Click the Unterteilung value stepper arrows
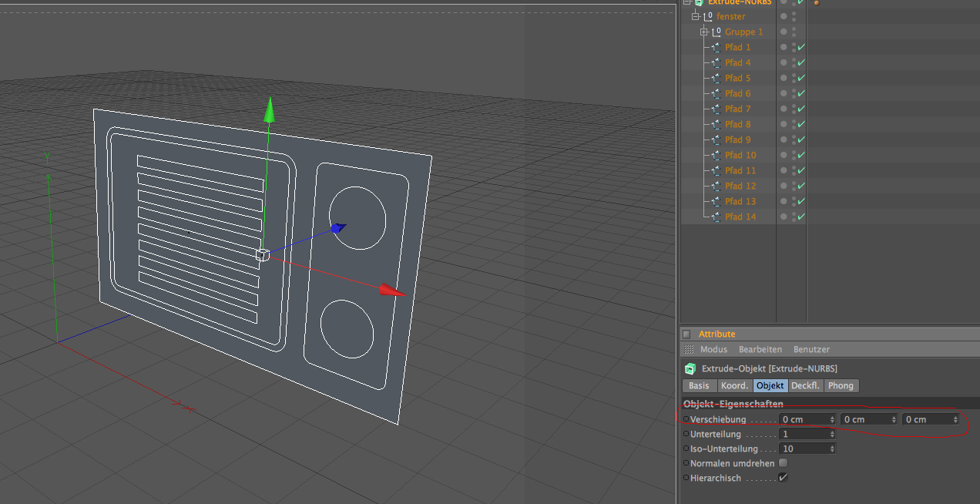The height and width of the screenshot is (504, 980). tap(832, 434)
